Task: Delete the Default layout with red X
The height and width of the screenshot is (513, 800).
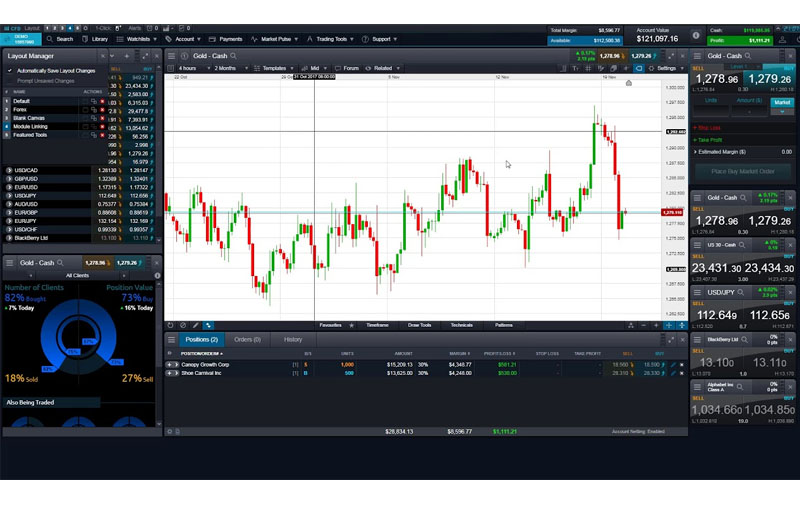Action: (x=102, y=101)
